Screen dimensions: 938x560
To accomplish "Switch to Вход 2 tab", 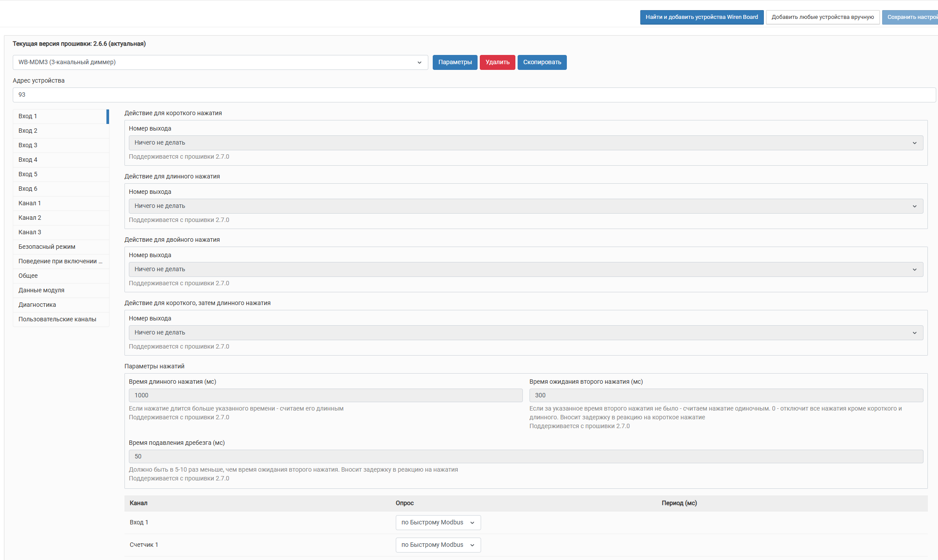I will tap(28, 131).
